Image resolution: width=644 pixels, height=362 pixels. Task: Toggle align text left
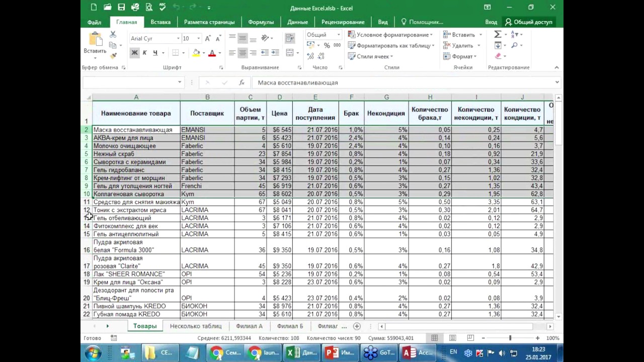click(232, 53)
